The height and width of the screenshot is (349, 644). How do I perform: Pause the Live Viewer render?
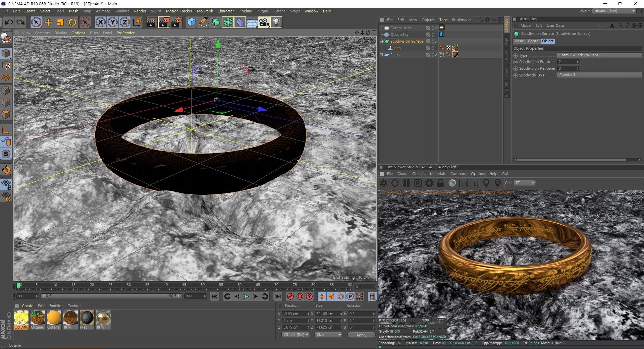pyautogui.click(x=407, y=183)
